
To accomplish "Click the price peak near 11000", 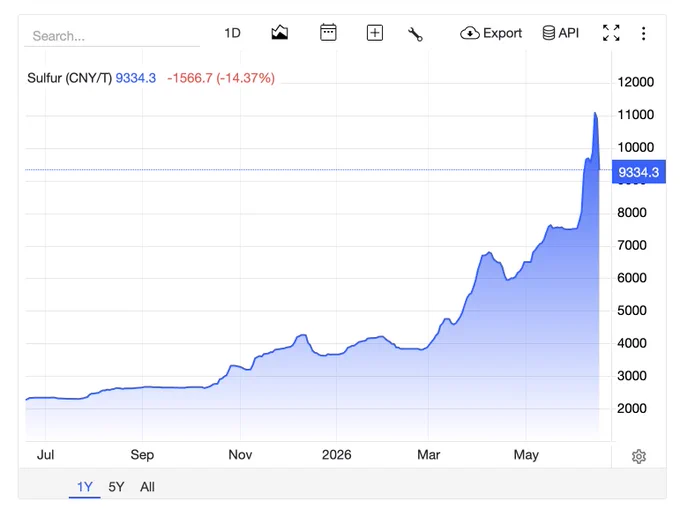I will point(595,114).
